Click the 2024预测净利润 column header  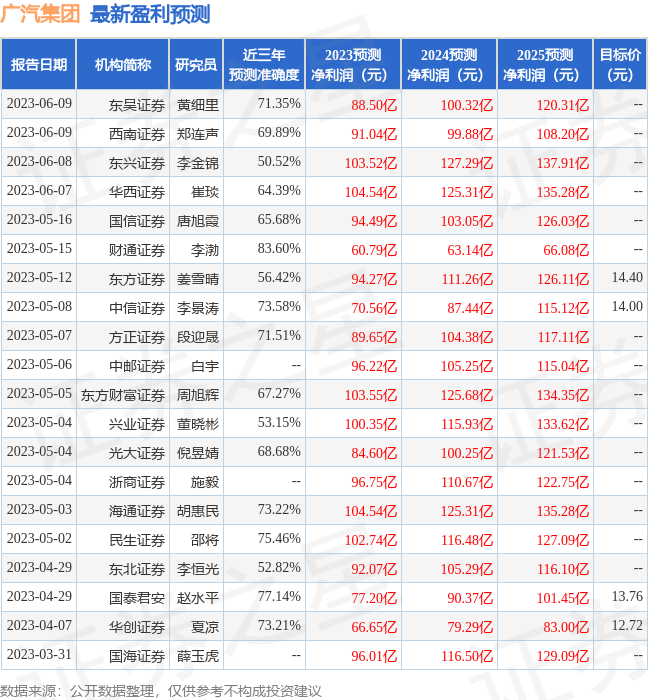tap(449, 65)
